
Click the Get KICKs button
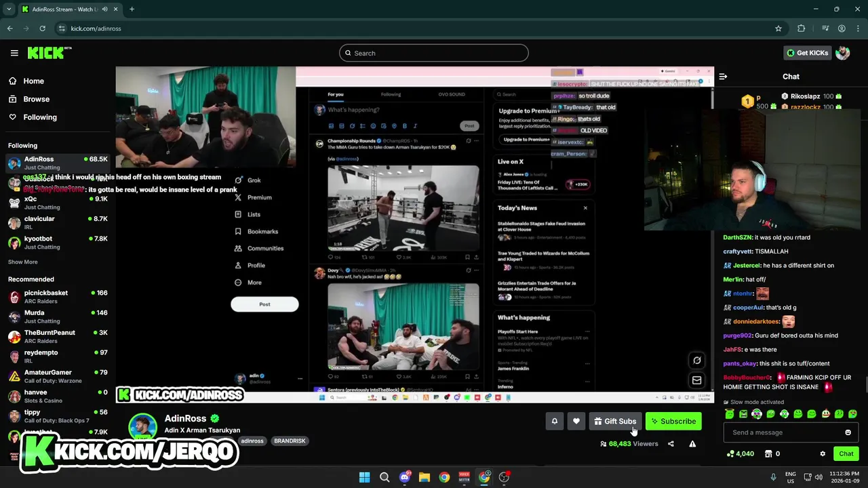coord(807,53)
